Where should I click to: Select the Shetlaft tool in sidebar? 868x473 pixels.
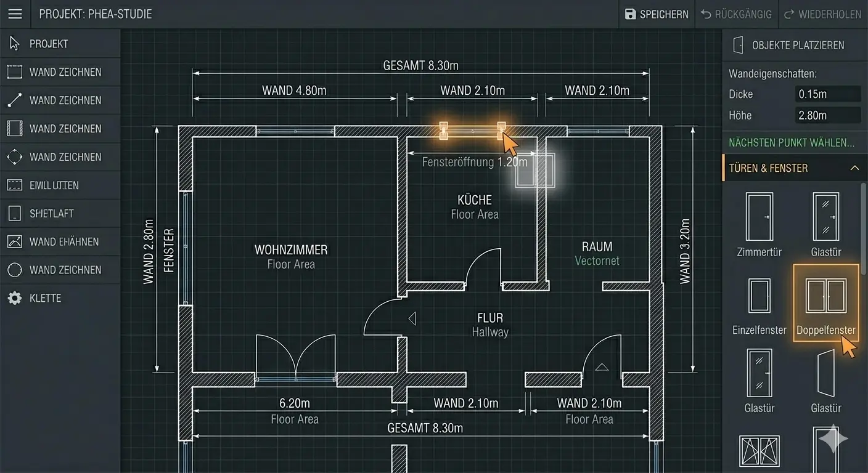pyautogui.click(x=60, y=214)
